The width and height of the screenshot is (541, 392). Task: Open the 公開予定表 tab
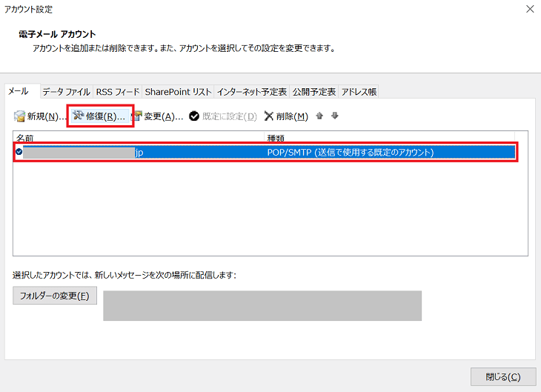314,92
